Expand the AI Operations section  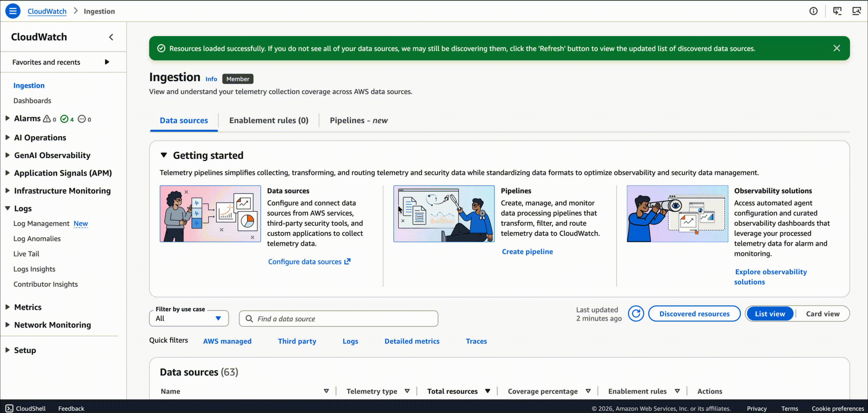click(7, 137)
